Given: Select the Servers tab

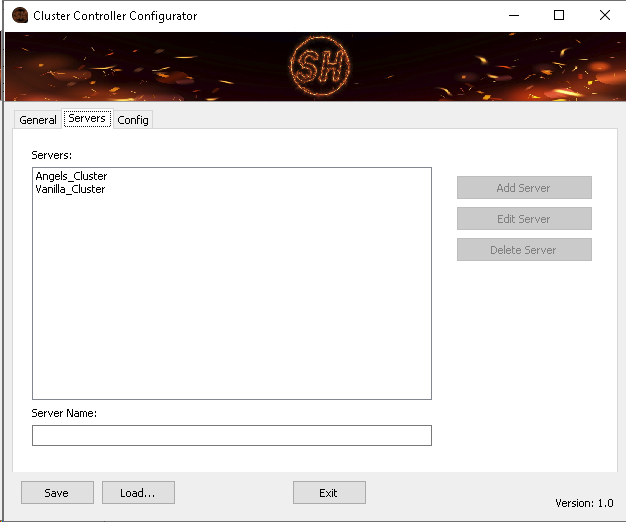Looking at the screenshot, I should pyautogui.click(x=87, y=119).
